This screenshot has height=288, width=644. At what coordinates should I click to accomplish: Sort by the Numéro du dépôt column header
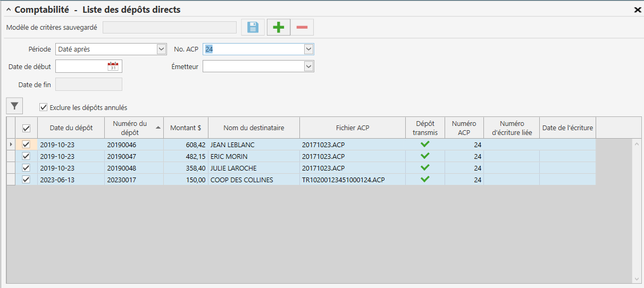(x=133, y=128)
